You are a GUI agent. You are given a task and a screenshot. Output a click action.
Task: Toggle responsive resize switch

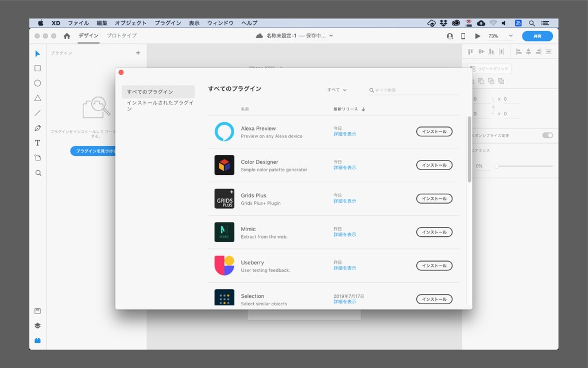tap(547, 135)
